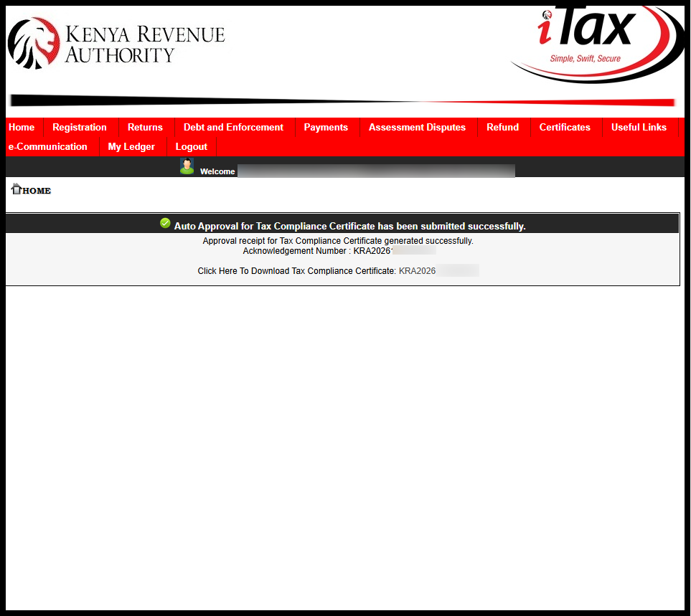The width and height of the screenshot is (691, 616).
Task: Click the e-Communication menu item
Action: [48, 146]
